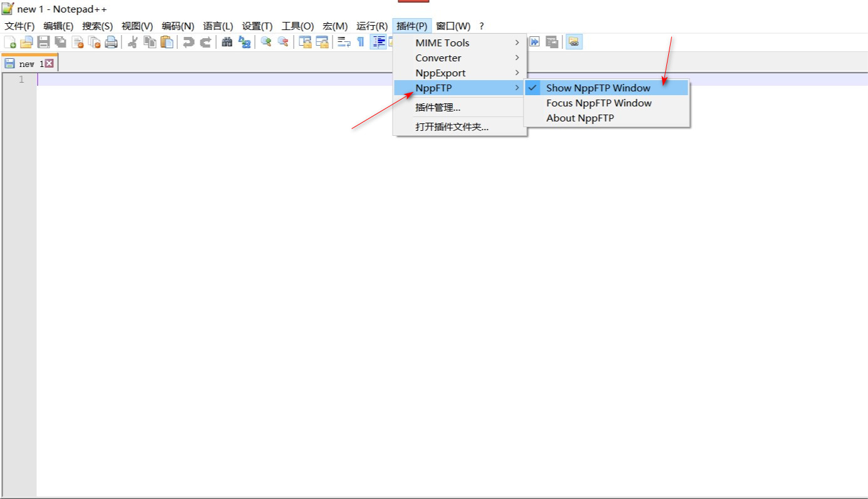The image size is (868, 499).
Task: Click the Zoom In magnifier icon
Action: click(266, 42)
